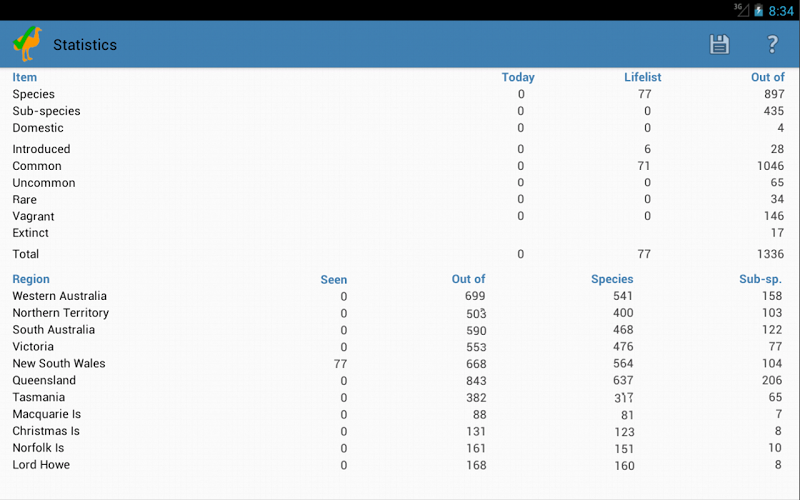Viewport: 800px width, 500px height.
Task: Tap South Australia region row
Action: click(397, 330)
